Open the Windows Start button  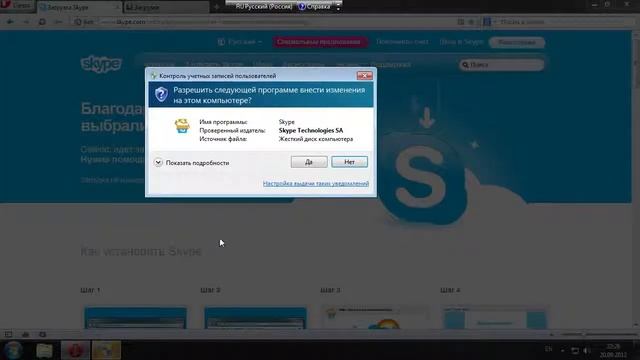(13, 351)
